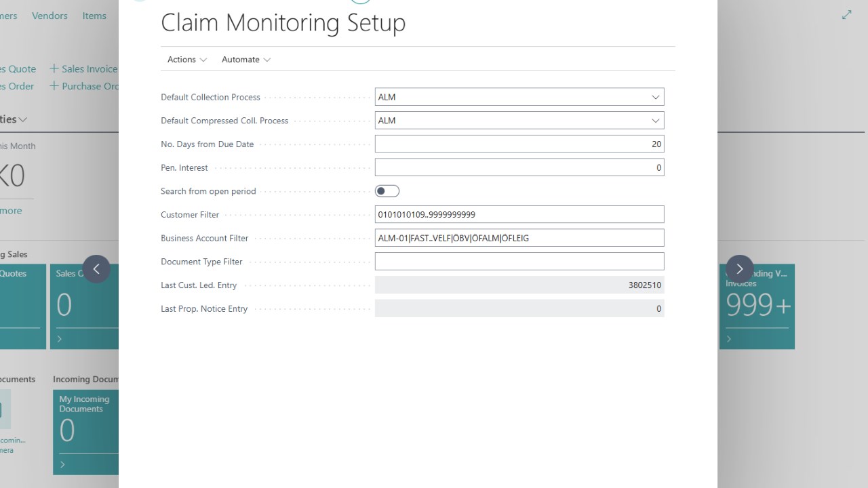This screenshot has height=488, width=868.
Task: Click the Sales Quote link in background
Action: point(18,68)
